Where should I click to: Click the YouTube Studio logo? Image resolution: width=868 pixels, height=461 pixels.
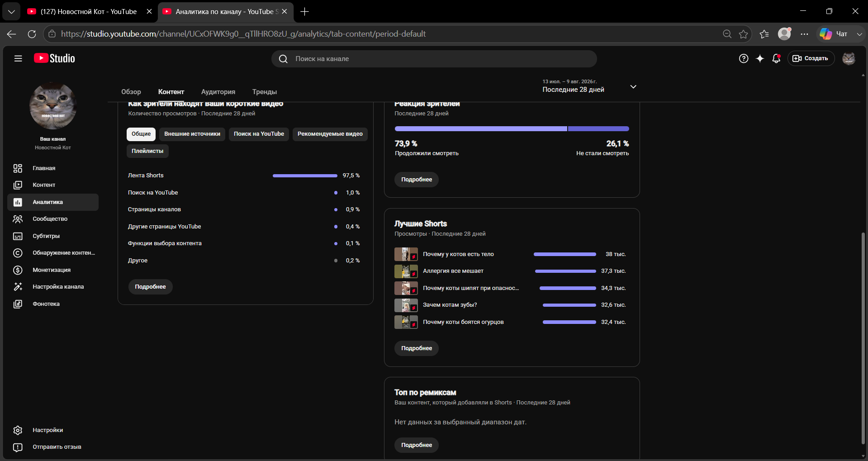tap(54, 58)
